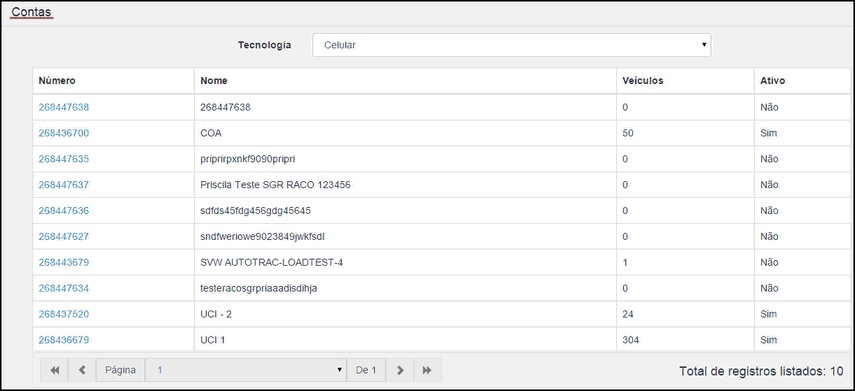Open account number 268436679
This screenshot has width=855, height=391.
[63, 340]
